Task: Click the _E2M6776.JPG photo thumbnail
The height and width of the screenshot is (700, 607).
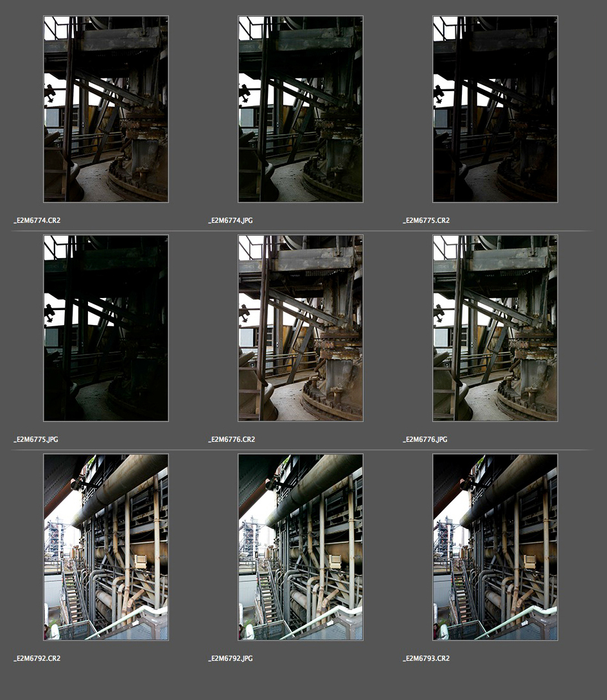Action: 495,328
